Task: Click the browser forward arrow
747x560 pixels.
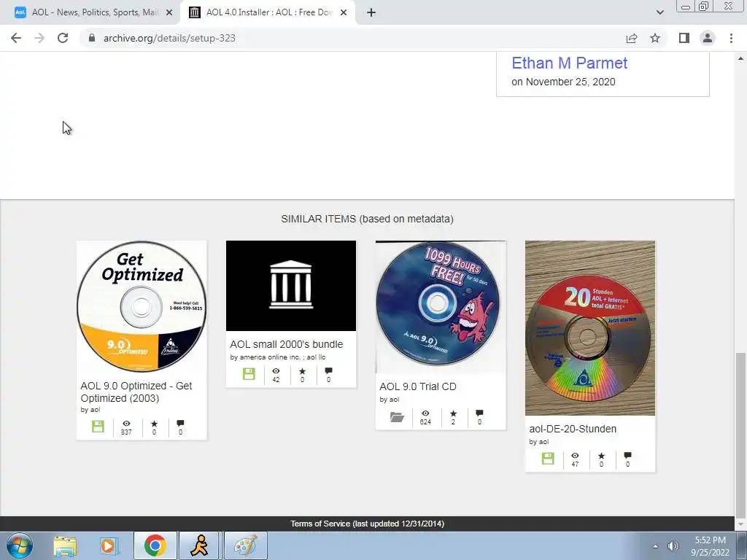Action: [x=39, y=38]
